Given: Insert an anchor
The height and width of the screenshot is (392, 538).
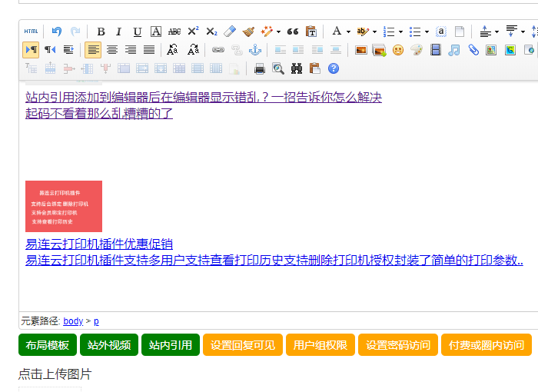Looking at the screenshot, I should (255, 50).
